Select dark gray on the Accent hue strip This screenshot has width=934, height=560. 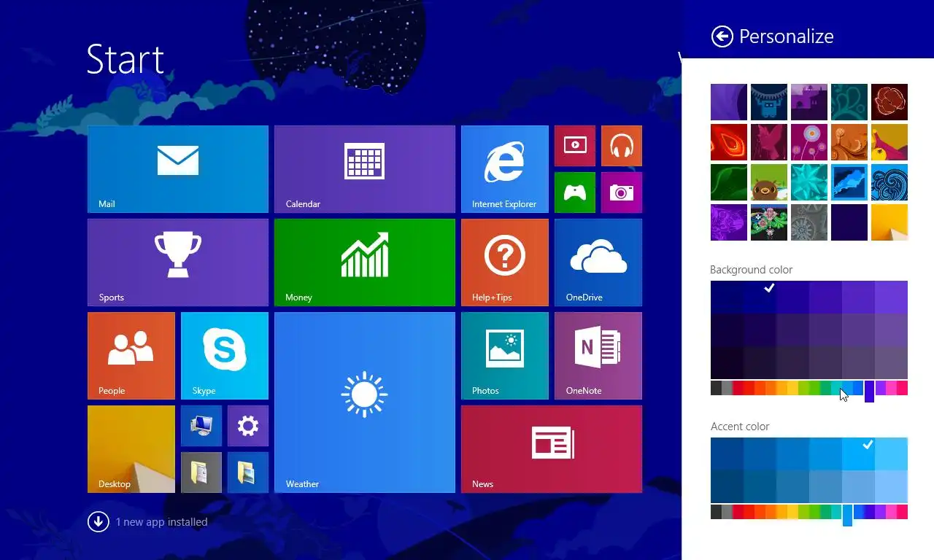click(x=716, y=512)
